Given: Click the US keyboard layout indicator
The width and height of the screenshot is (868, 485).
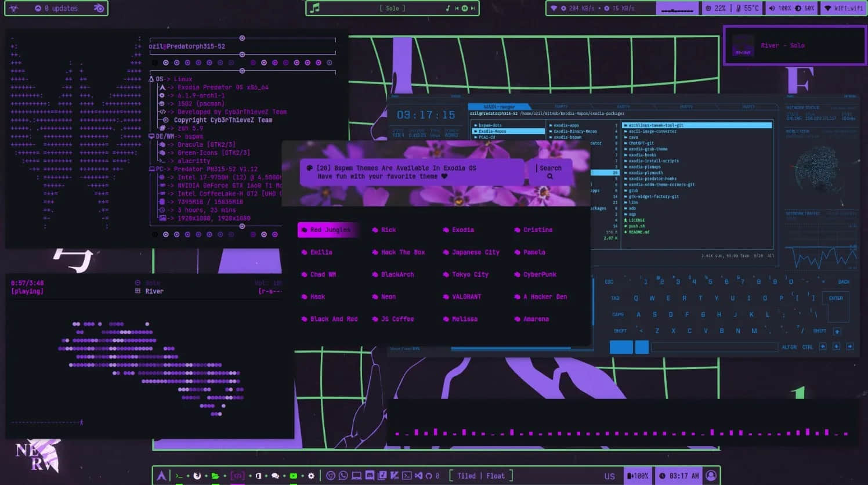Looking at the screenshot, I should 609,476.
